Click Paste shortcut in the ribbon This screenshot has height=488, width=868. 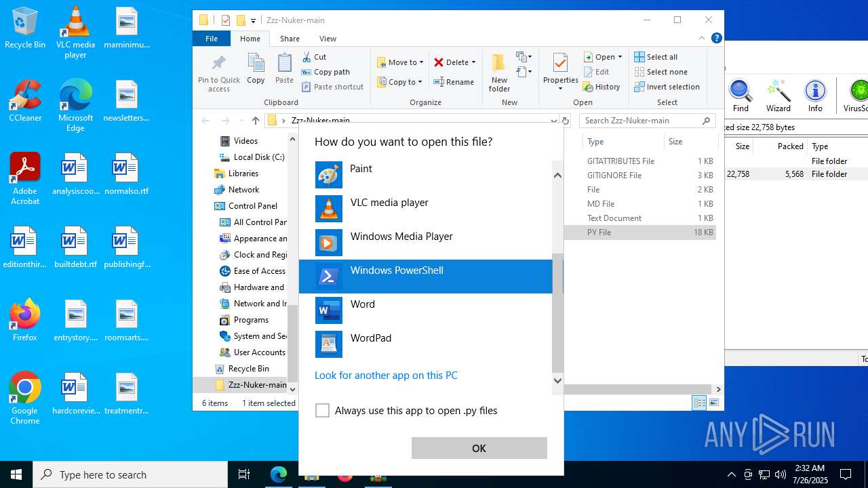click(x=332, y=87)
